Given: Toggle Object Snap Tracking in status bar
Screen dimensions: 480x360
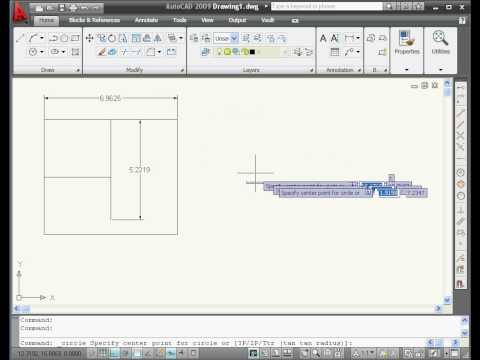Looking at the screenshot, I should pos(149,353).
